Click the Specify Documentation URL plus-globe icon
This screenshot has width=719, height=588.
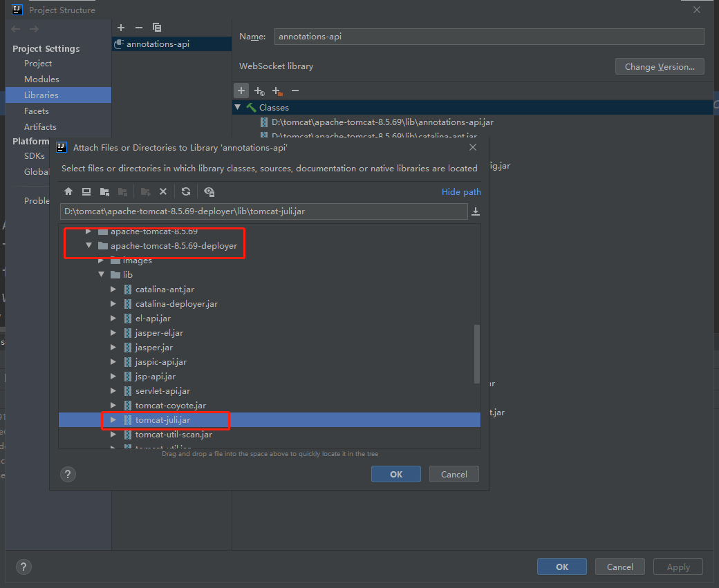(x=259, y=91)
